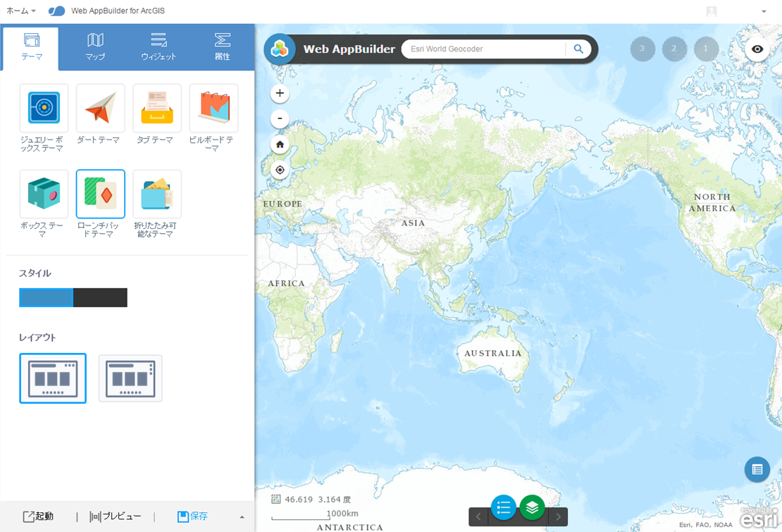
Task: Click widget placeholder number 3
Action: click(x=643, y=49)
